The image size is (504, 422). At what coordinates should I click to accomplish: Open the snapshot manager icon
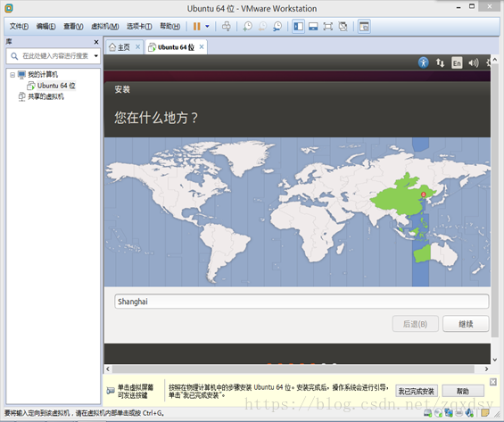(x=277, y=27)
